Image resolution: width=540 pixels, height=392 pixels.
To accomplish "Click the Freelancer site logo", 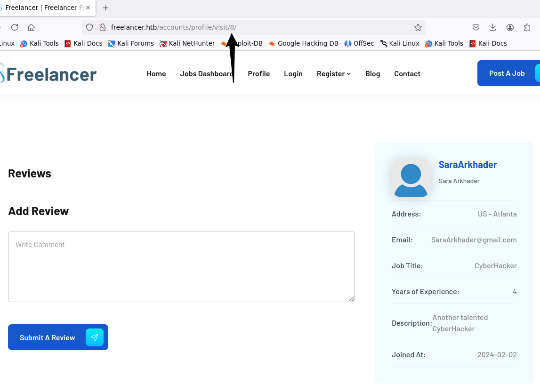I will tap(48, 74).
